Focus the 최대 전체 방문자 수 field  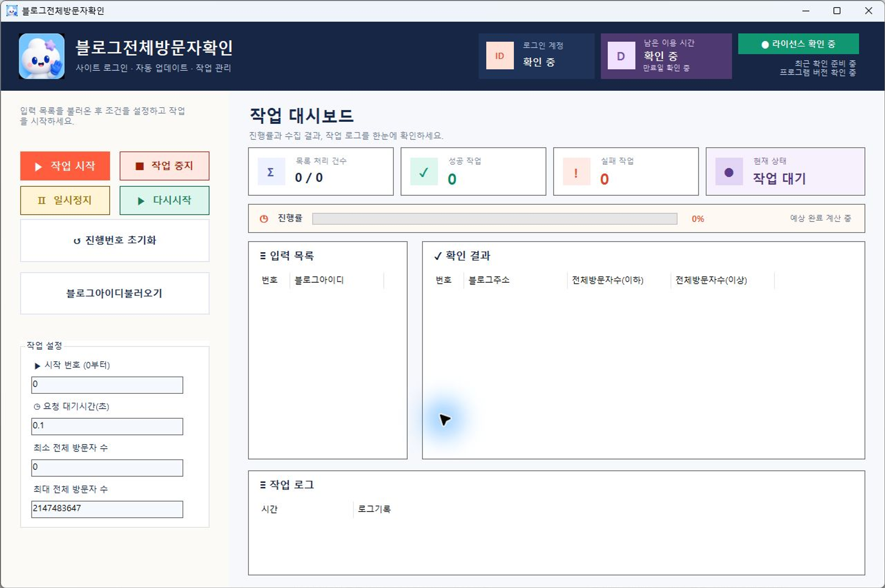(107, 509)
